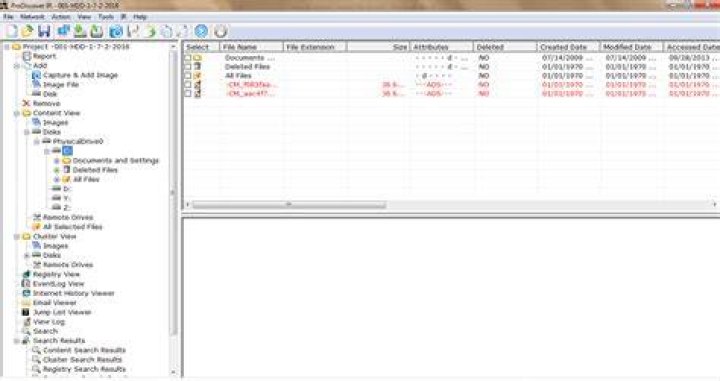Viewport: 720px width, 381px height.
Task: Click the New Project toolbar icon
Action: 11,31
